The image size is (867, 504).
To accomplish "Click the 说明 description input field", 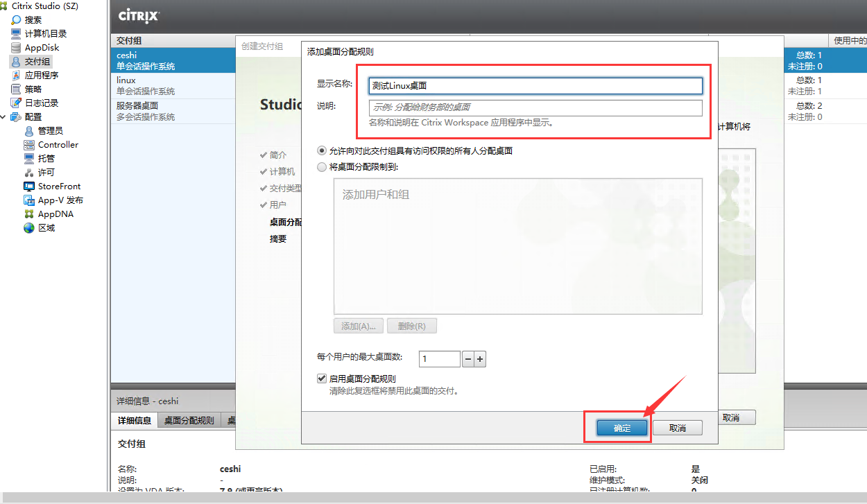I will [x=534, y=107].
